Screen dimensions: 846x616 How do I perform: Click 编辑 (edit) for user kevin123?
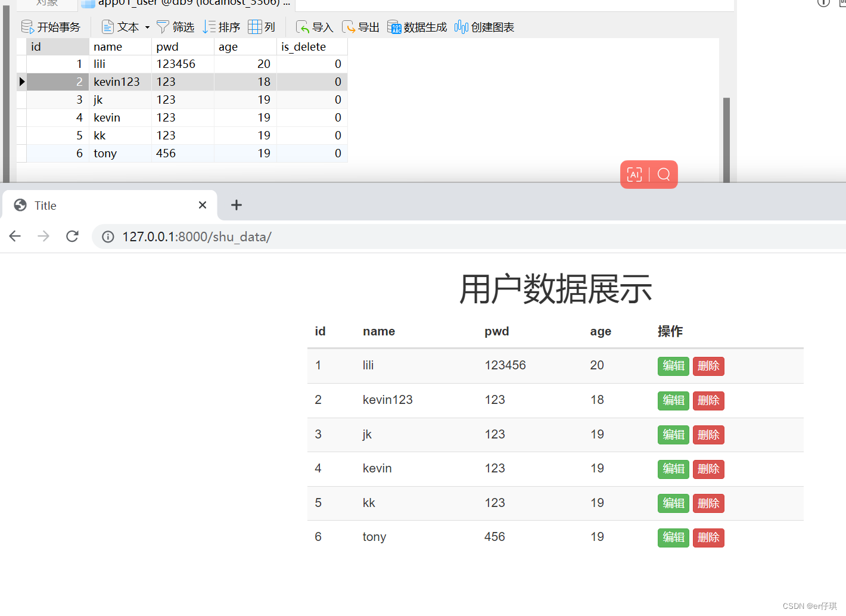(x=673, y=400)
